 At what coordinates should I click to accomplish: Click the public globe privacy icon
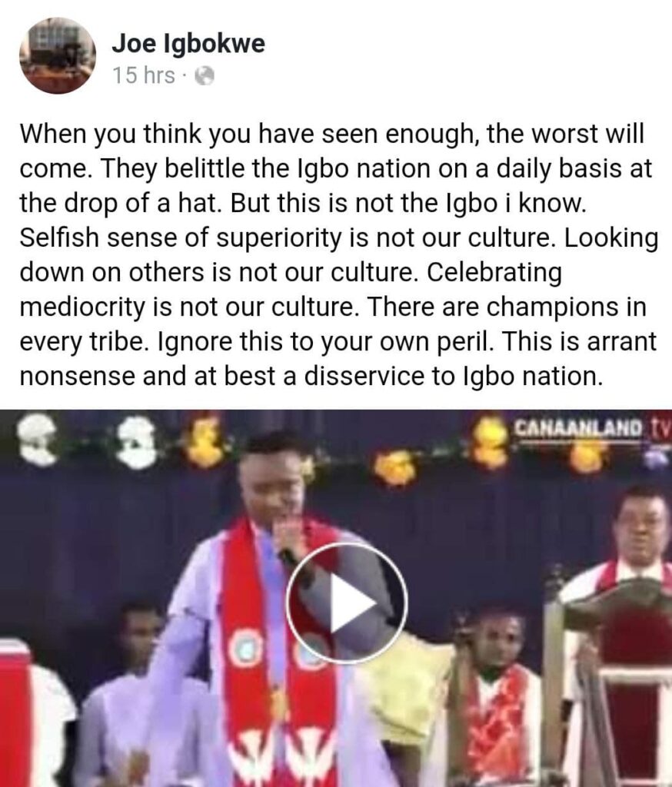click(x=205, y=76)
